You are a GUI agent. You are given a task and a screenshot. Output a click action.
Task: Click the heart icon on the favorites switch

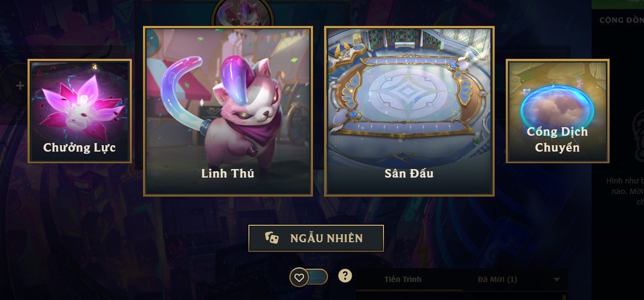click(299, 277)
